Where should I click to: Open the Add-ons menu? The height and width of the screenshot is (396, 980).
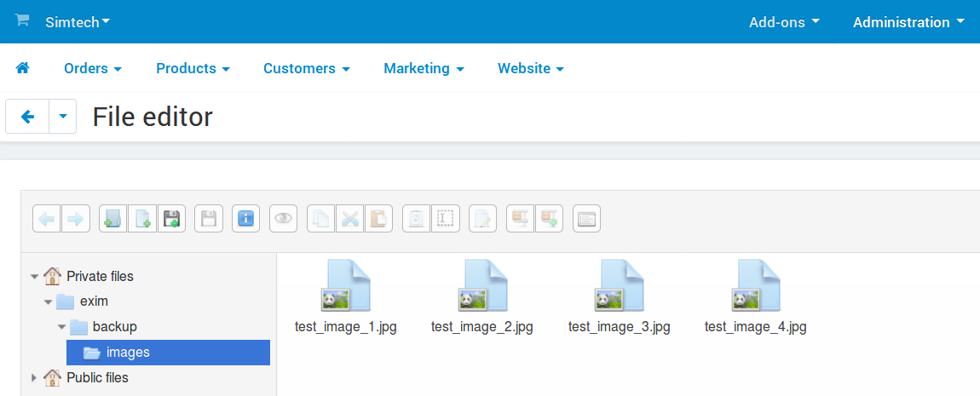pos(784,22)
